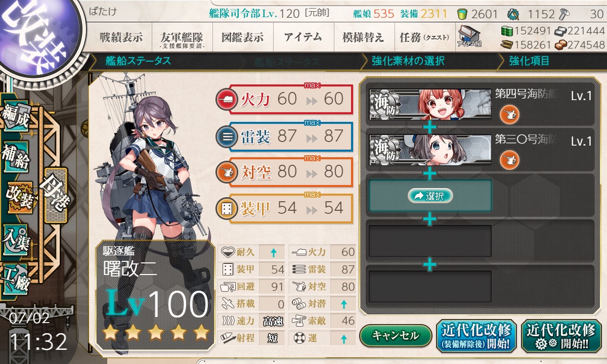The image size is (607, 364).
Task: Open the 任務 (クエスト) menu
Action: 424,37
